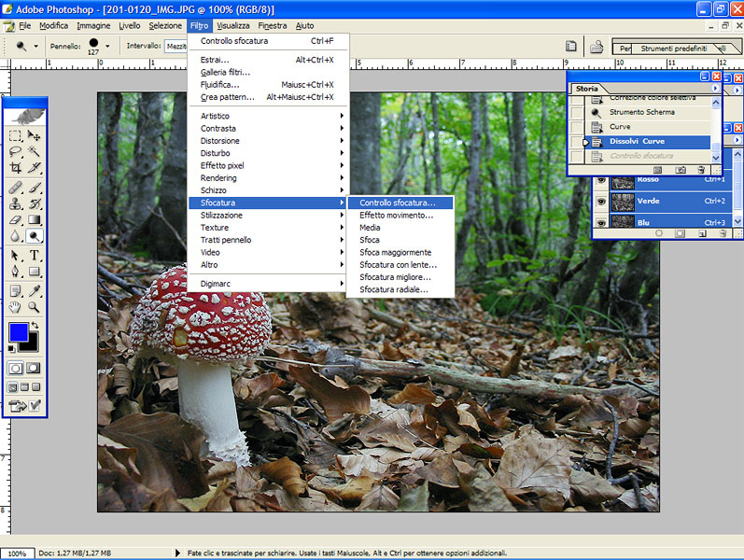Open the Immagine menu

[x=93, y=26]
